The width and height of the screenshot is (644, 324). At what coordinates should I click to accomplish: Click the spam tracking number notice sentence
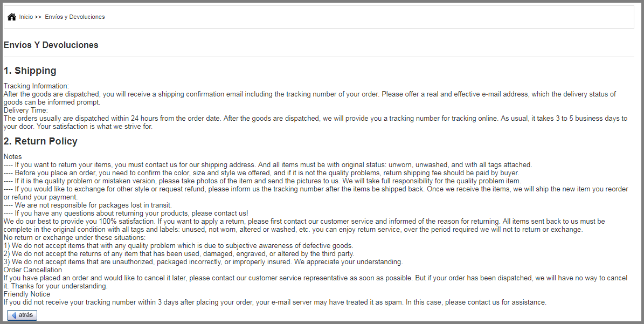coord(275,302)
